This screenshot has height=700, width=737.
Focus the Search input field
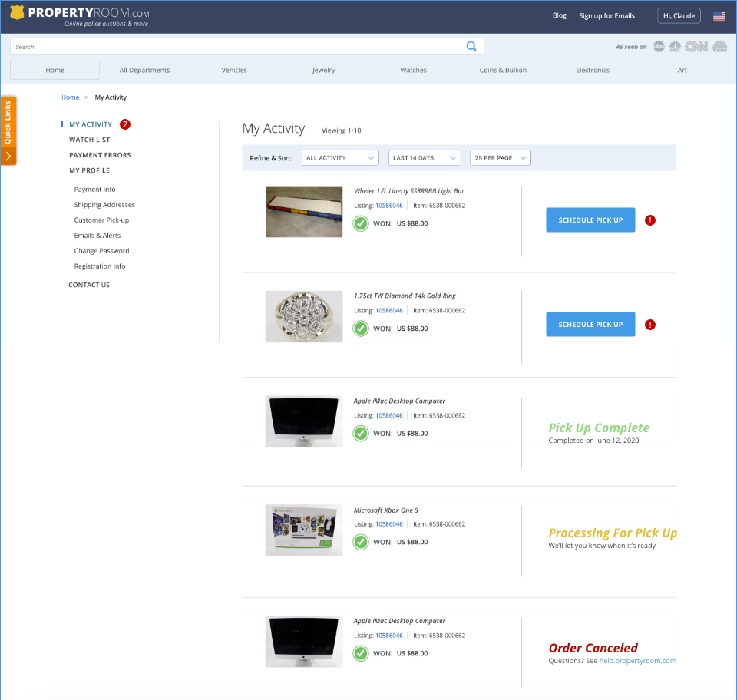246,47
